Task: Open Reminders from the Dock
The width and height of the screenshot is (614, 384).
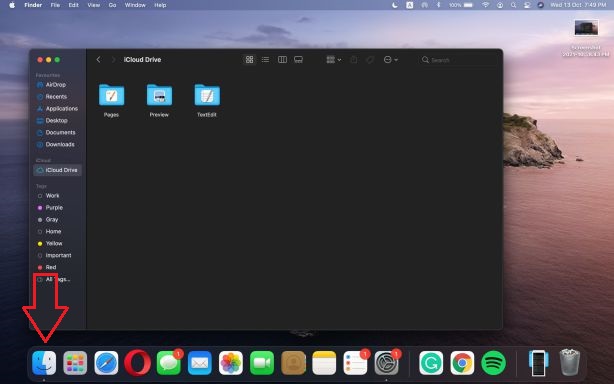Action: [356, 363]
